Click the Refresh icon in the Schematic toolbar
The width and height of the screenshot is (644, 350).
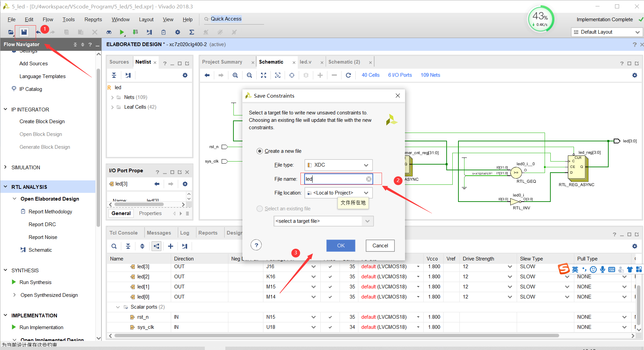(x=348, y=75)
